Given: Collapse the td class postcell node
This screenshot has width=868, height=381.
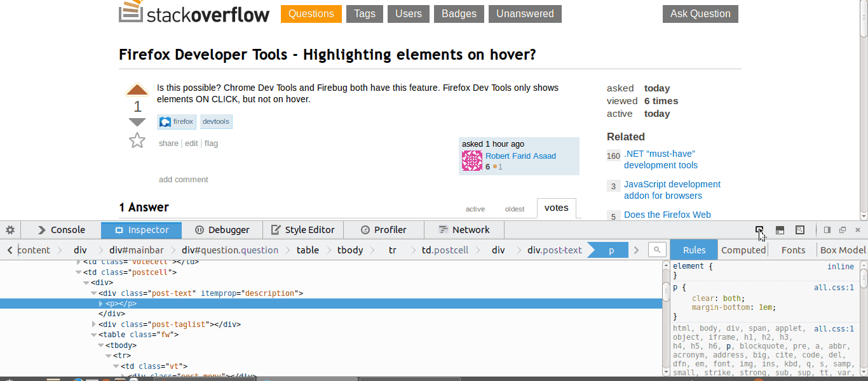Looking at the screenshot, I should tap(78, 272).
